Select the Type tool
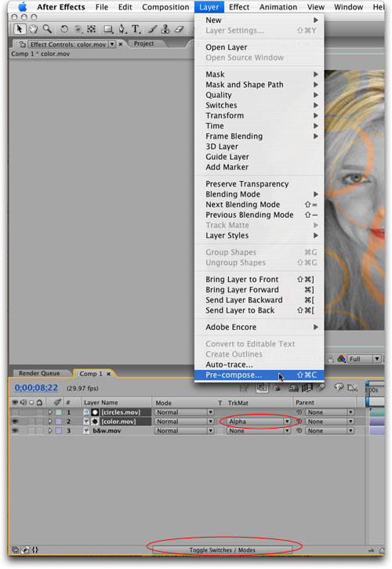The image size is (392, 569). point(136,29)
